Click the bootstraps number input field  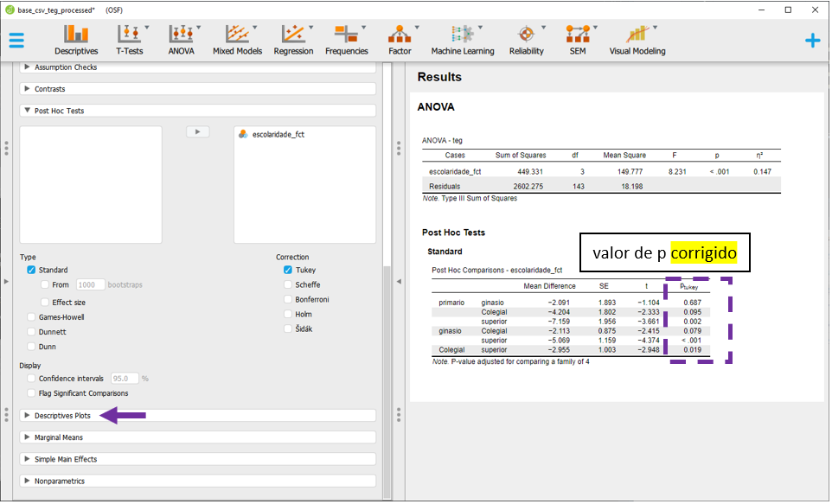90,284
